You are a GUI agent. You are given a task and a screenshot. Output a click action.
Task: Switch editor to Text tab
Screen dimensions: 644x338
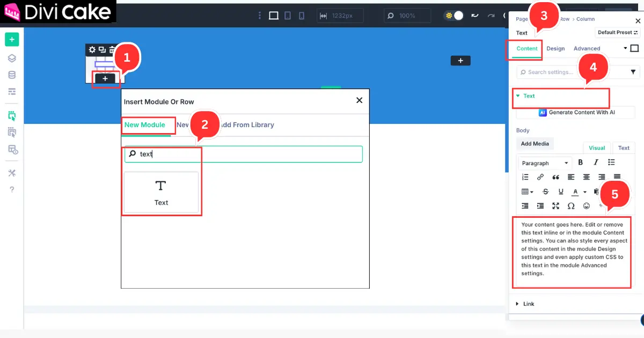pyautogui.click(x=624, y=148)
